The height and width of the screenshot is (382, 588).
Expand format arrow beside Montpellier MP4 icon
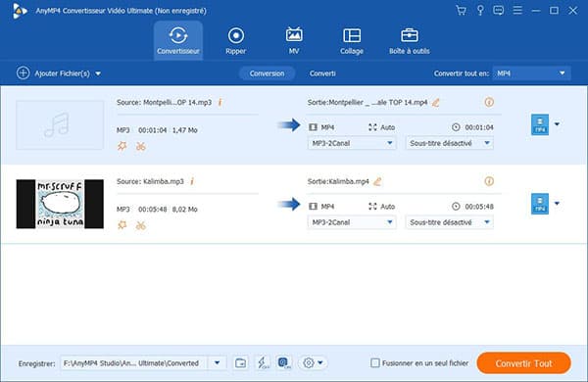click(x=558, y=124)
